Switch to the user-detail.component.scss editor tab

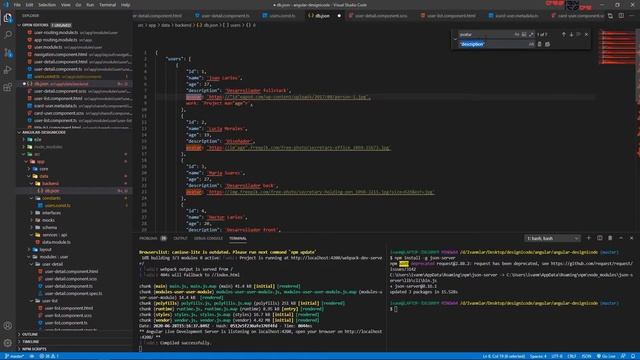point(378,16)
